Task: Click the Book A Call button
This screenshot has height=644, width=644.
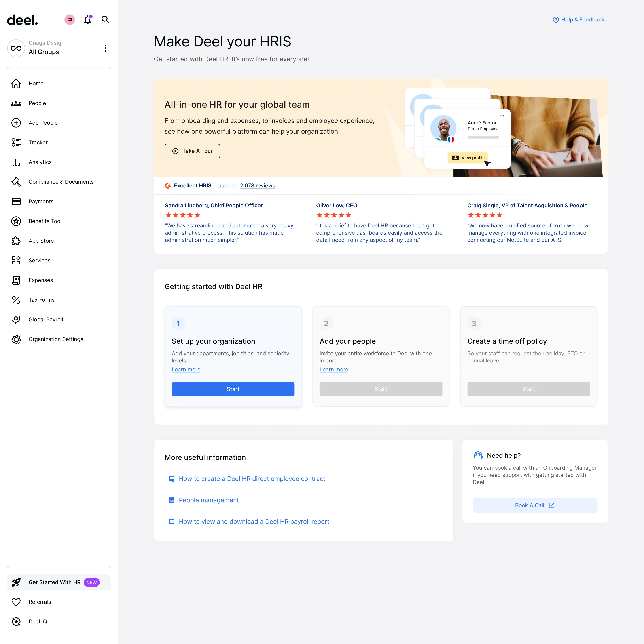Action: [x=535, y=506]
